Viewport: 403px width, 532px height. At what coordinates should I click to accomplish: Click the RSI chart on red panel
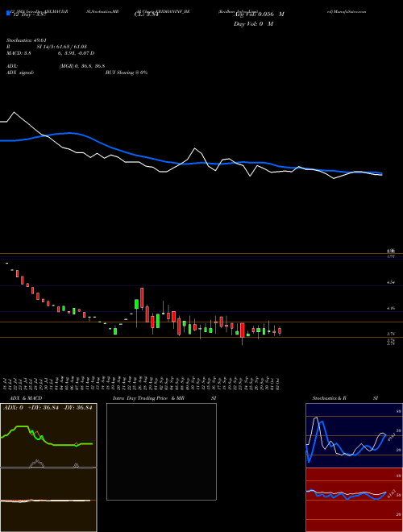354,500
